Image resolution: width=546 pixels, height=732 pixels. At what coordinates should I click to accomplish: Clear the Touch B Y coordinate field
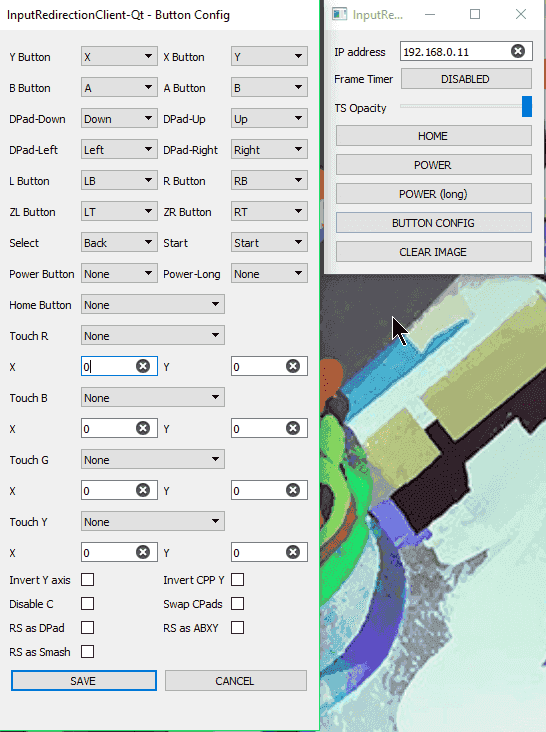click(x=293, y=429)
